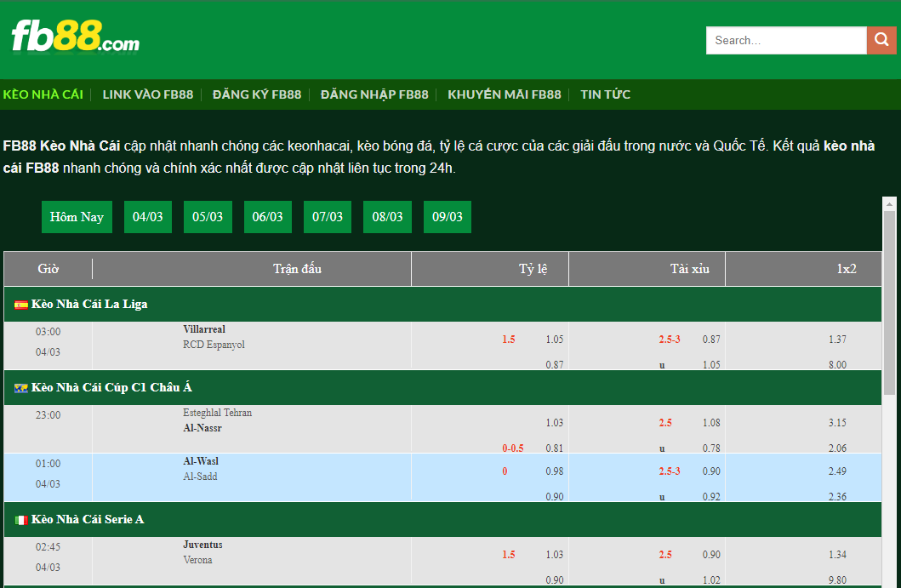Viewport: 901px width, 588px height.
Task: Click the Al-Sadd team name
Action: coord(200,477)
